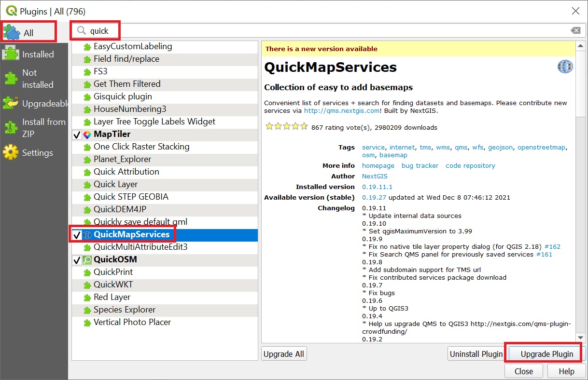This screenshot has width=588, height=380.
Task: Select the Planet_Explorer plugin
Action: coord(165,159)
